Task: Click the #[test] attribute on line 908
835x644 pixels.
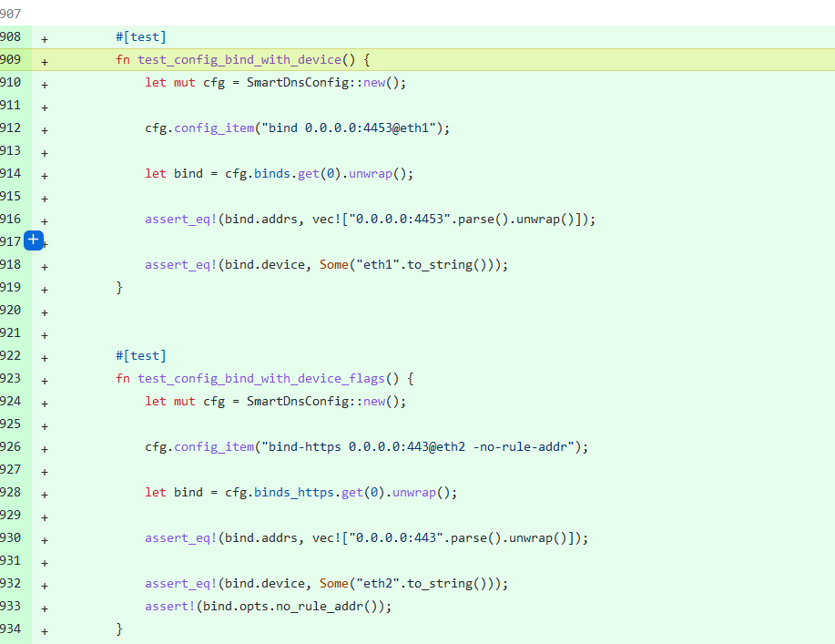Action: pyautogui.click(x=140, y=36)
